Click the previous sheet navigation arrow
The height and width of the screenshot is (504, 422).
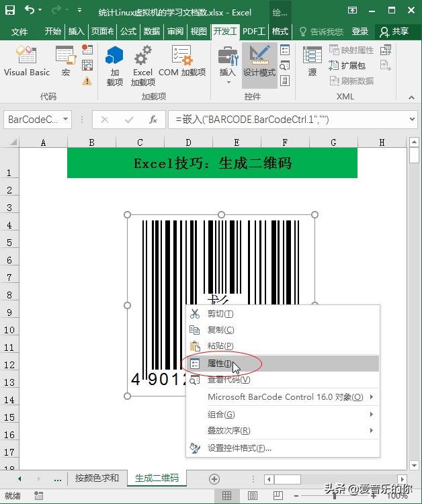20,479
